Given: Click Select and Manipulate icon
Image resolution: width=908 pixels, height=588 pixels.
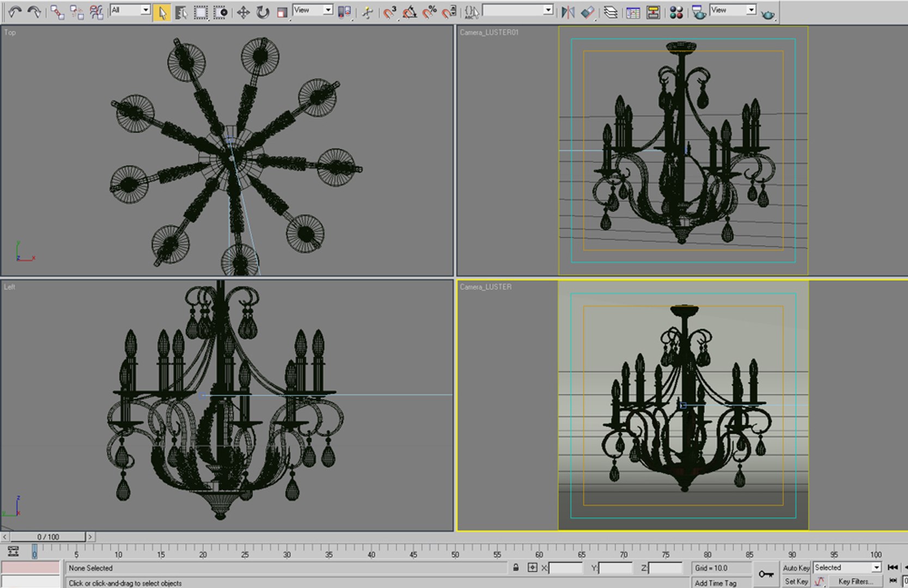Looking at the screenshot, I should pyautogui.click(x=368, y=12).
